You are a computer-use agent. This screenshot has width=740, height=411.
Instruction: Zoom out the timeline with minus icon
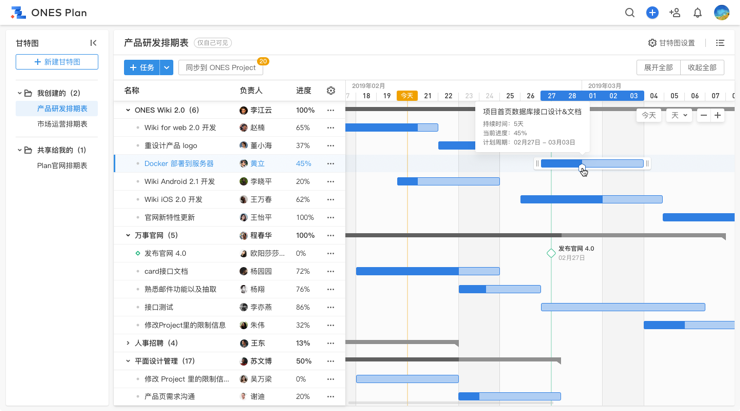point(703,115)
